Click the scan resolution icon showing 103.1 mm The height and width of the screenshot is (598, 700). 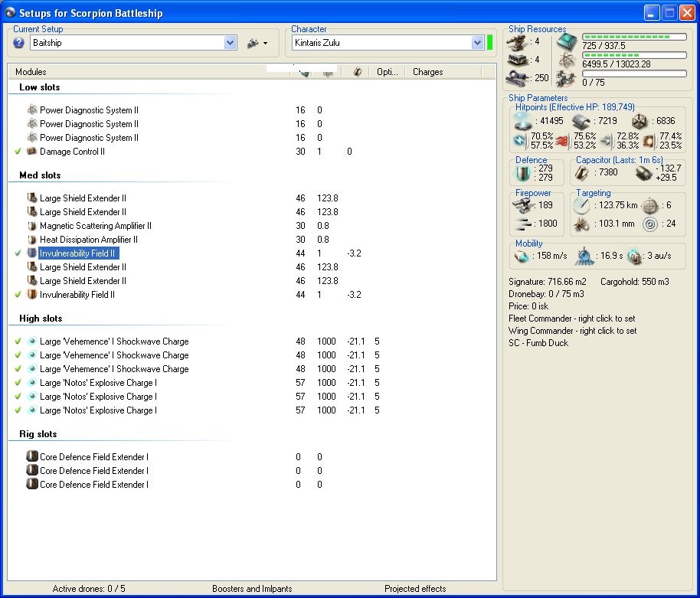pos(581,224)
